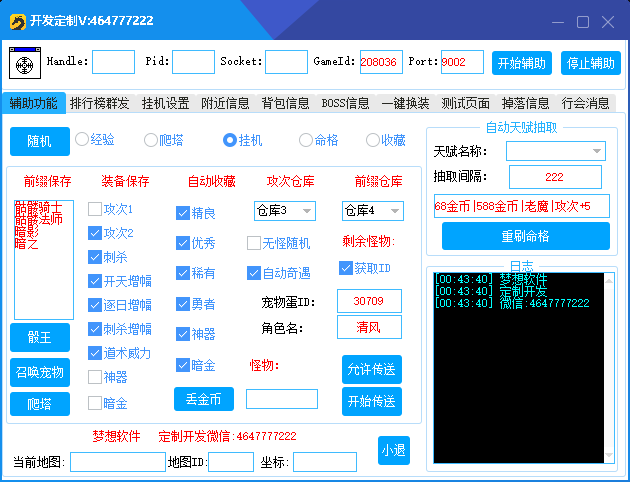Disable the 获取ID checkbox
630x482 pixels.
coord(347,268)
